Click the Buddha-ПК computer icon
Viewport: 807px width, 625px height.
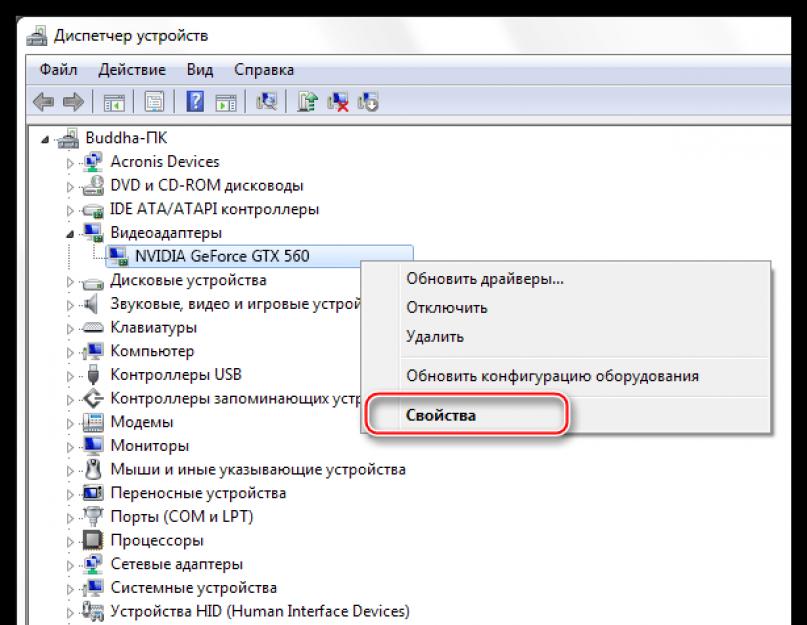68,138
